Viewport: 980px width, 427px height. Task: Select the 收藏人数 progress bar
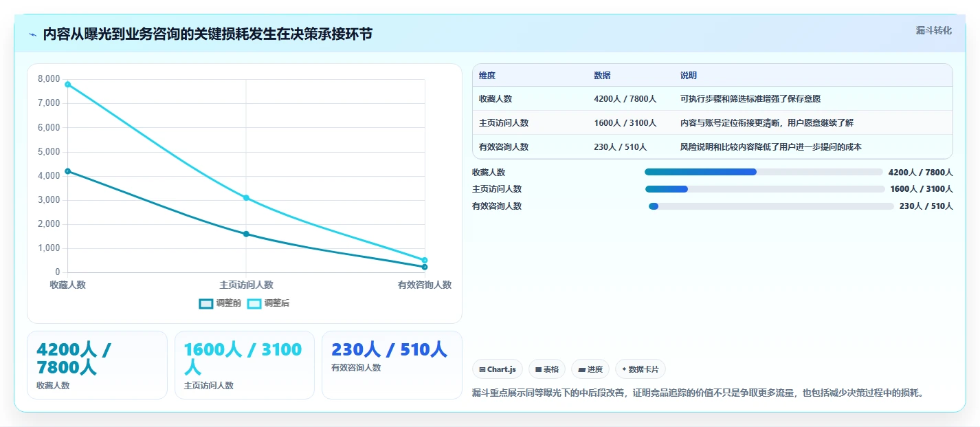764,172
